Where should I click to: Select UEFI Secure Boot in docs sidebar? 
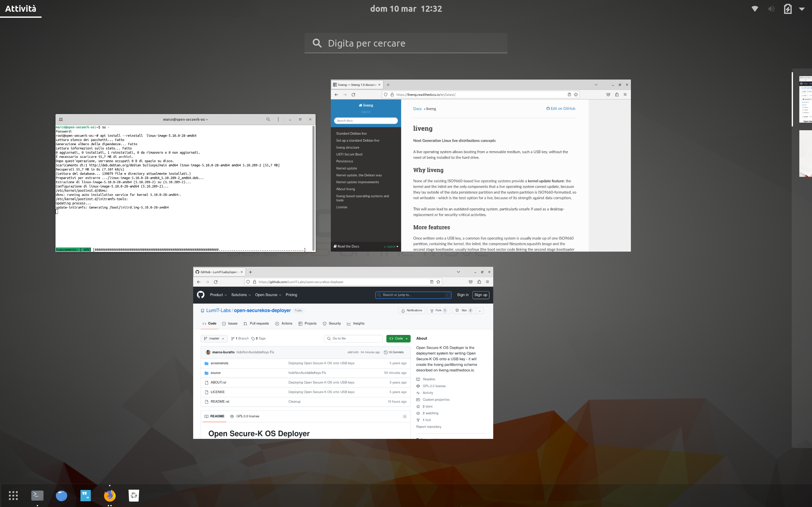coord(349,154)
